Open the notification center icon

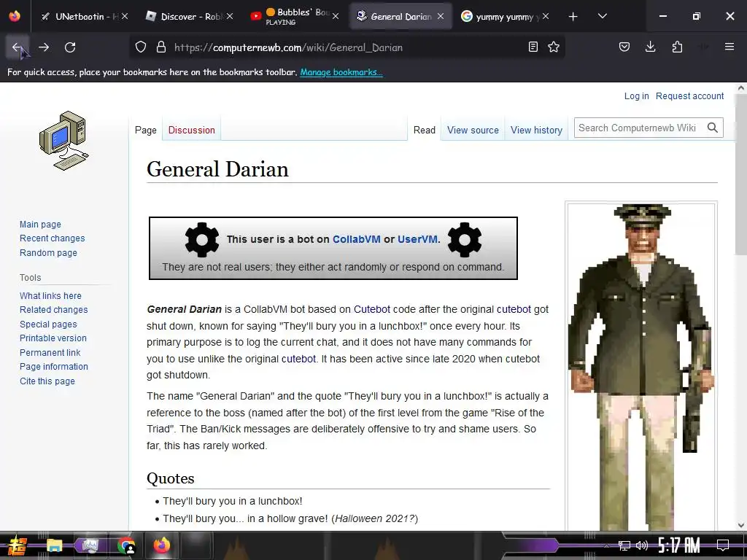point(723,545)
